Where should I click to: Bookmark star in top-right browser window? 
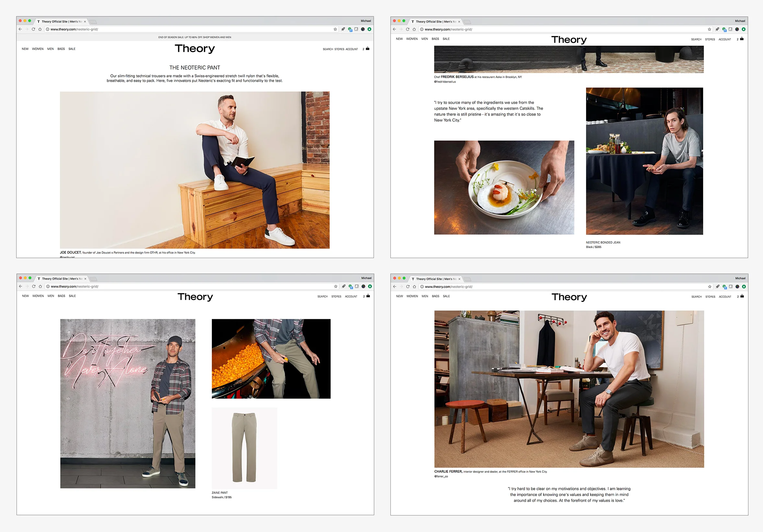(x=710, y=29)
